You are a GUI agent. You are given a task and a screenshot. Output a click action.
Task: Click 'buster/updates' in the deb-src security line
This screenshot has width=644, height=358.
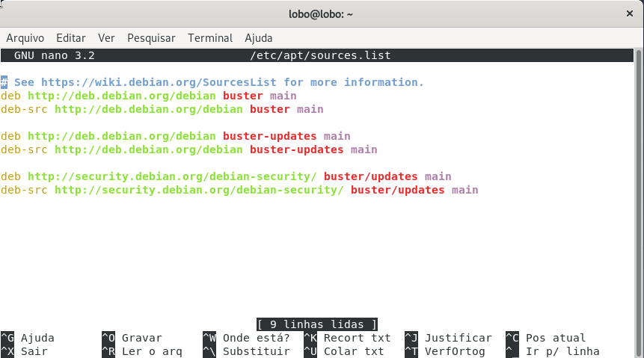pos(398,190)
